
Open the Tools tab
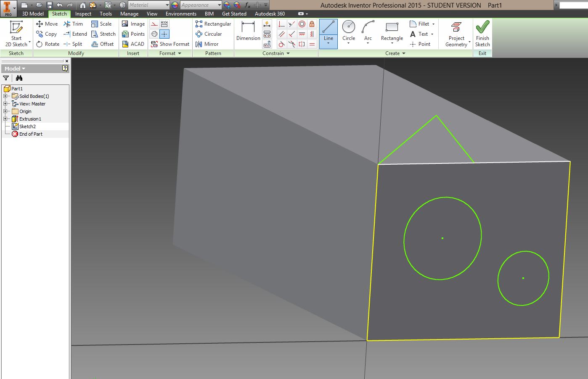106,14
